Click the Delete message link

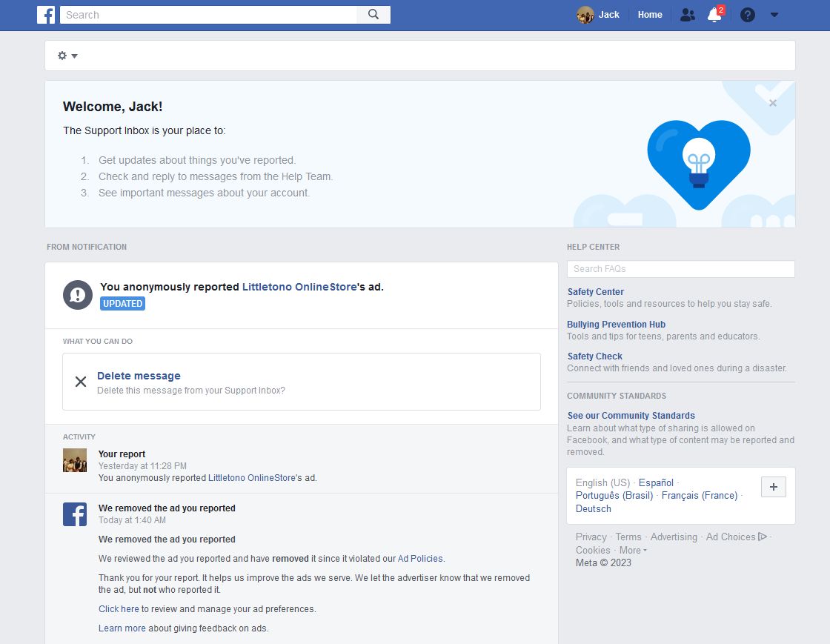[x=139, y=376]
